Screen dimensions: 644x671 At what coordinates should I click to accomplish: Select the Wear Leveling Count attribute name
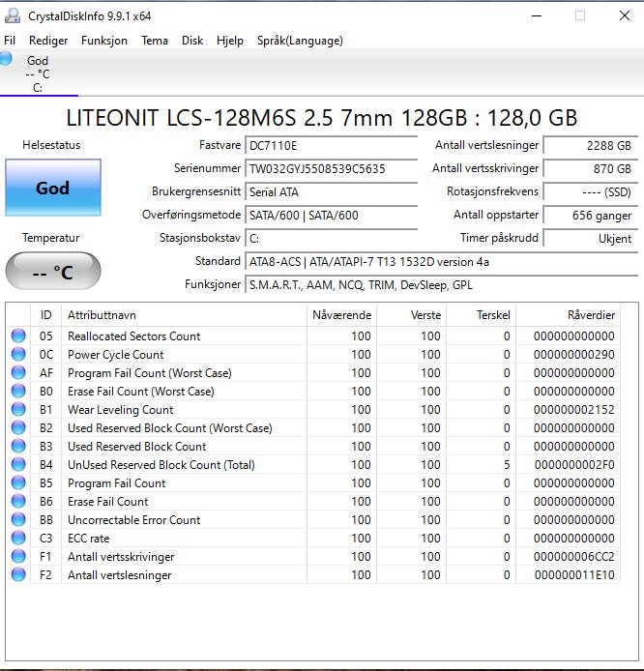[x=120, y=410]
